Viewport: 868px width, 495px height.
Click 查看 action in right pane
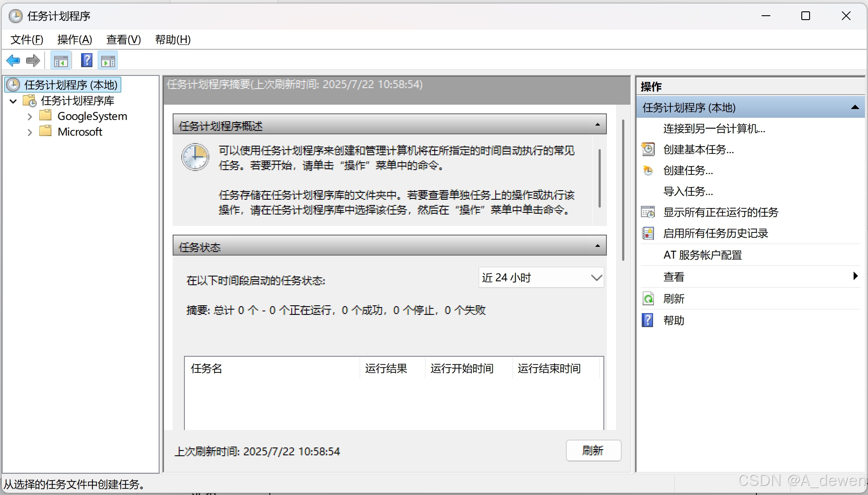click(674, 277)
